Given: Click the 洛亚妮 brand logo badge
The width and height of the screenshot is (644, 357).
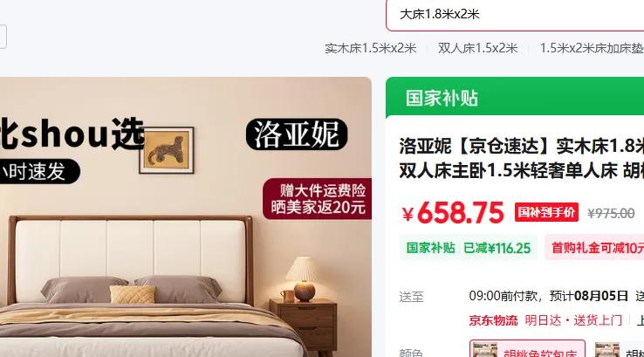Looking at the screenshot, I should (297, 134).
